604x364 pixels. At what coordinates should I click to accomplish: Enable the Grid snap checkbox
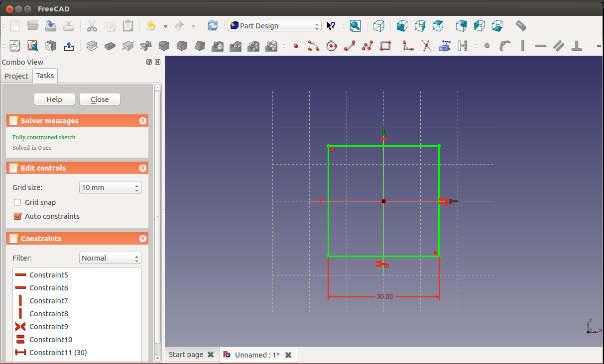point(17,202)
